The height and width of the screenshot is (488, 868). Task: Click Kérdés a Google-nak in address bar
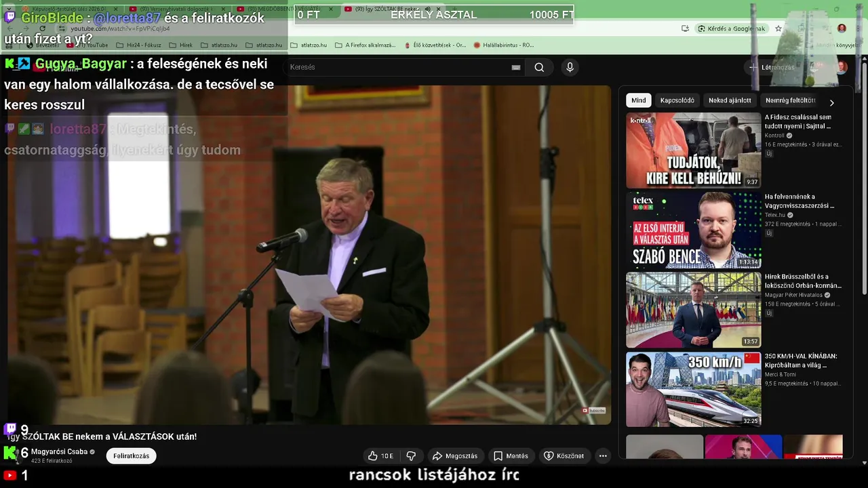[732, 28]
